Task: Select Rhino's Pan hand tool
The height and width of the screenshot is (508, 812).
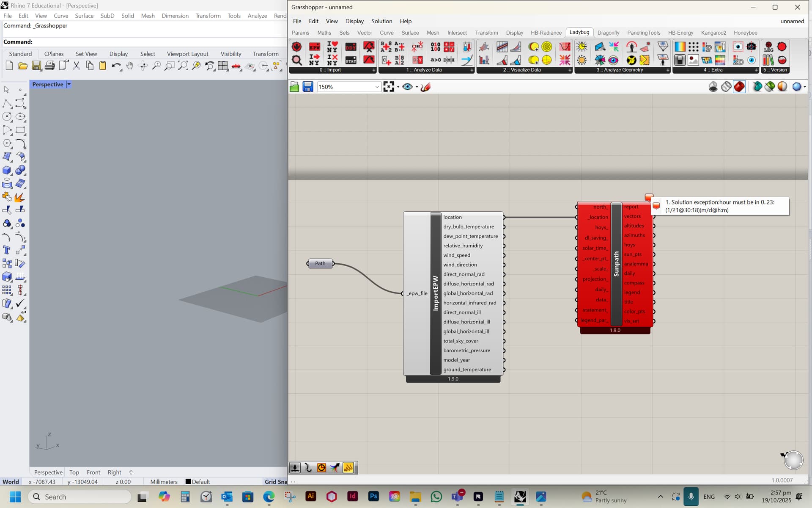Action: [x=129, y=66]
